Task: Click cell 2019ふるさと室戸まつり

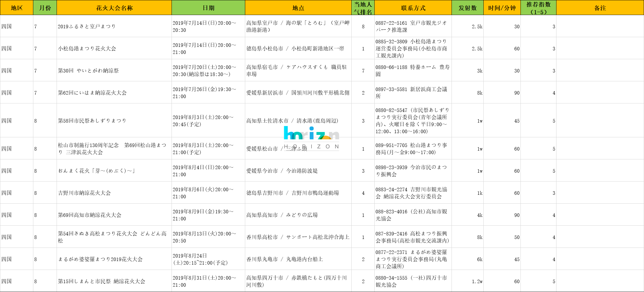Action: pos(114,26)
